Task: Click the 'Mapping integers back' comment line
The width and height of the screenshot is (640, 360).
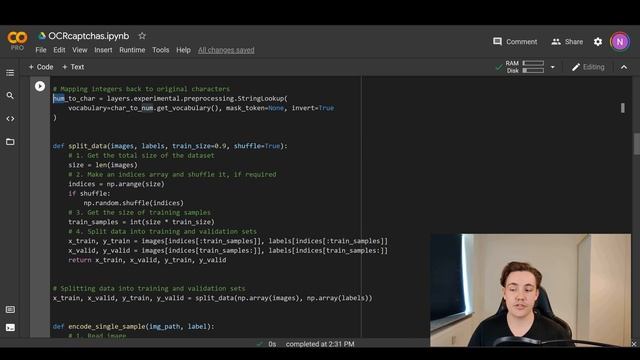Action: click(x=141, y=89)
